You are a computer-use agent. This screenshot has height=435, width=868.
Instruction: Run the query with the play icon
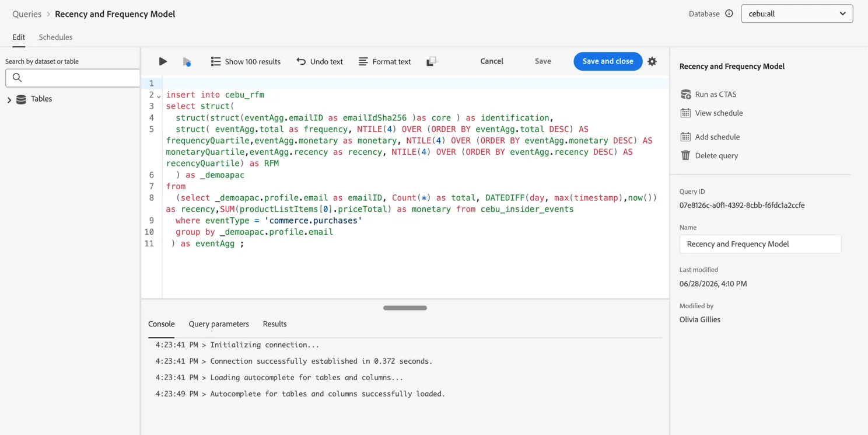163,61
